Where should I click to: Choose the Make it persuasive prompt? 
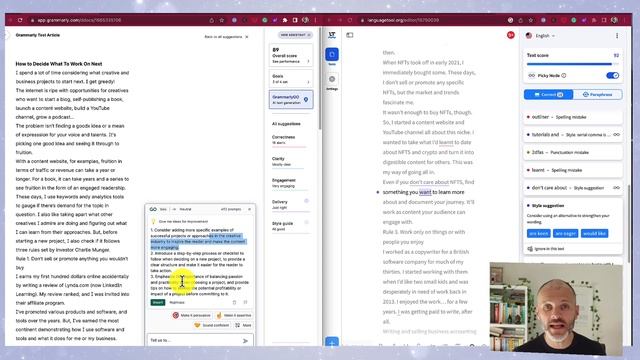pyautogui.click(x=191, y=316)
